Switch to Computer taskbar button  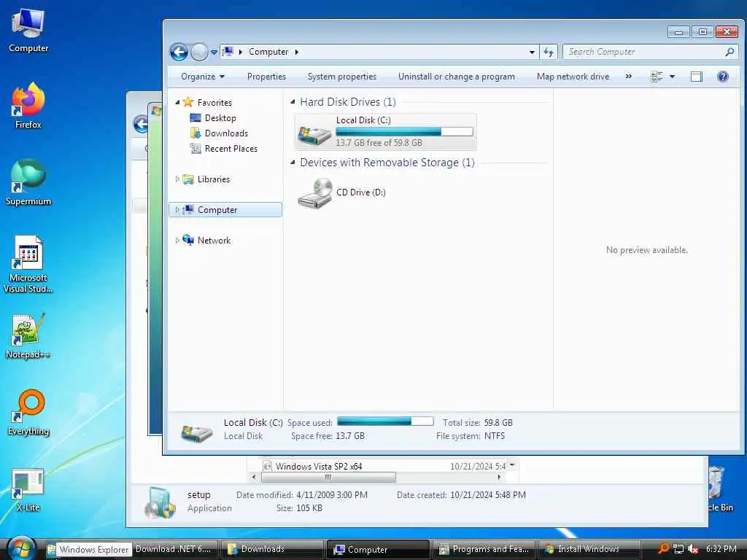379,550
